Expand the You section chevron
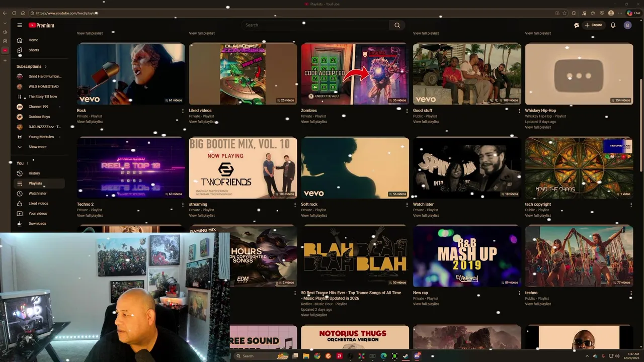 pyautogui.click(x=27, y=163)
